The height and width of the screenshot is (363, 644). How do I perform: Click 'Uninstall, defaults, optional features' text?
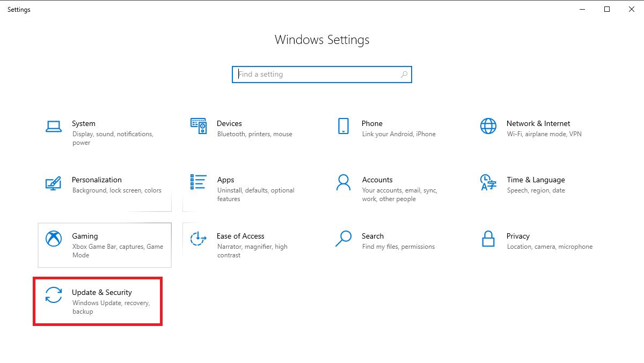coord(256,195)
